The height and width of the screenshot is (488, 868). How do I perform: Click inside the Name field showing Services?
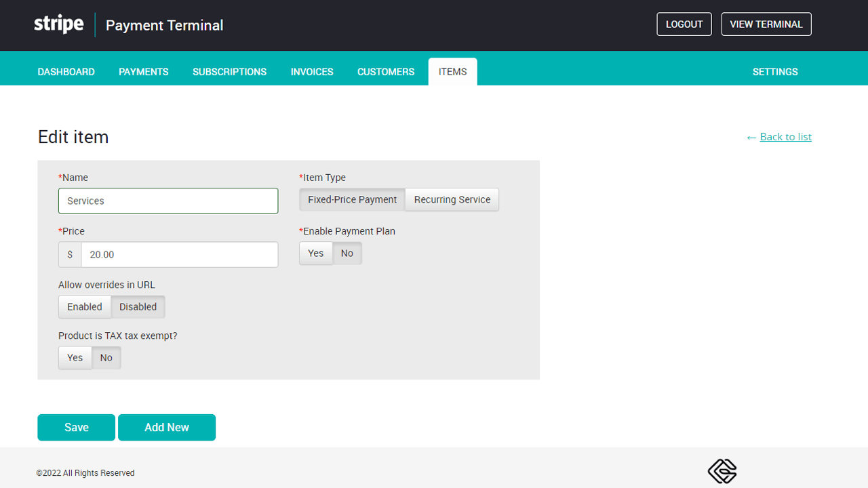tap(167, 201)
